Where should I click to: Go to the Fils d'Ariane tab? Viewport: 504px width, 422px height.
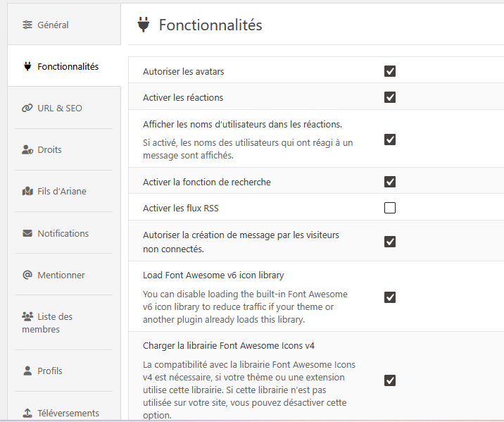pos(63,191)
